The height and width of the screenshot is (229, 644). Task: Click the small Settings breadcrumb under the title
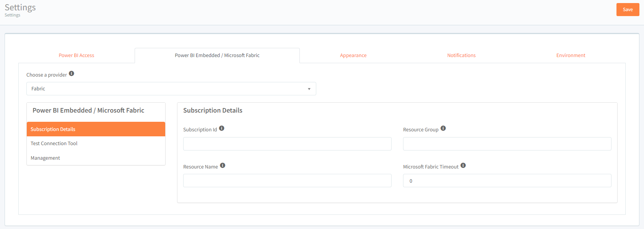[12, 15]
